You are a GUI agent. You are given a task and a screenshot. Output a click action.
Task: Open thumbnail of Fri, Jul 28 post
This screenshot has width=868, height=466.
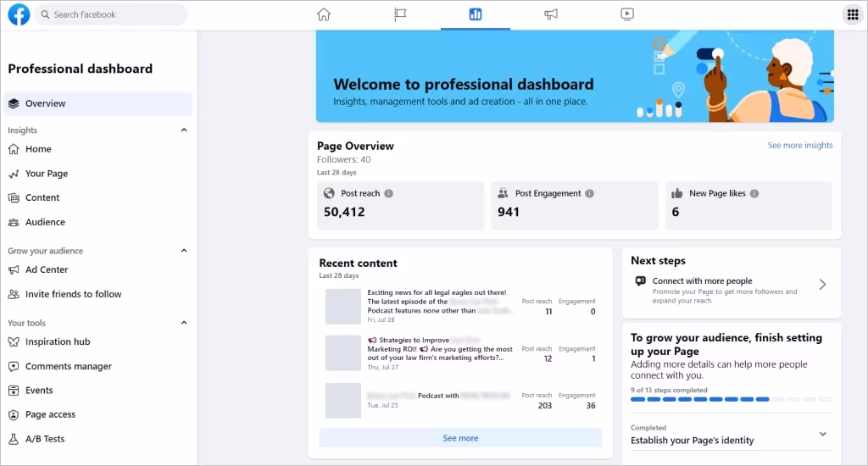coord(343,306)
